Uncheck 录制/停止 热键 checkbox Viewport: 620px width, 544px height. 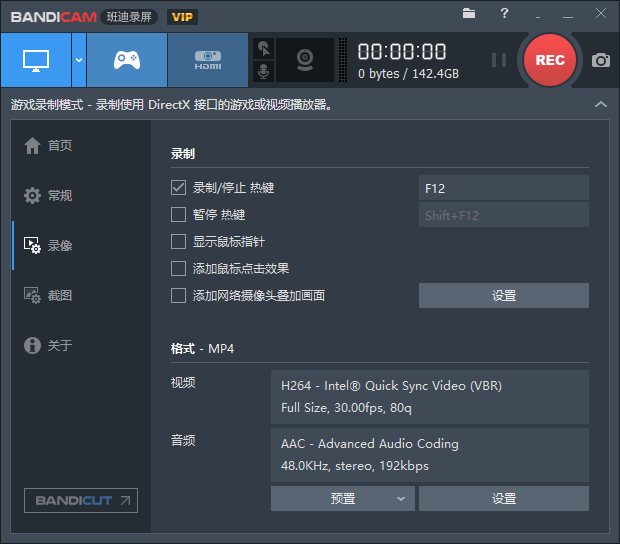click(x=178, y=188)
